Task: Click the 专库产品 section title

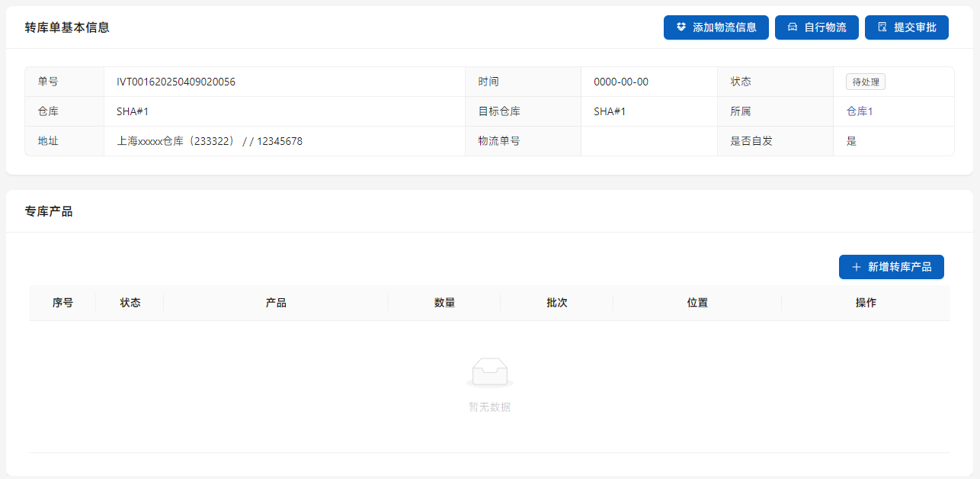Action: point(49,211)
